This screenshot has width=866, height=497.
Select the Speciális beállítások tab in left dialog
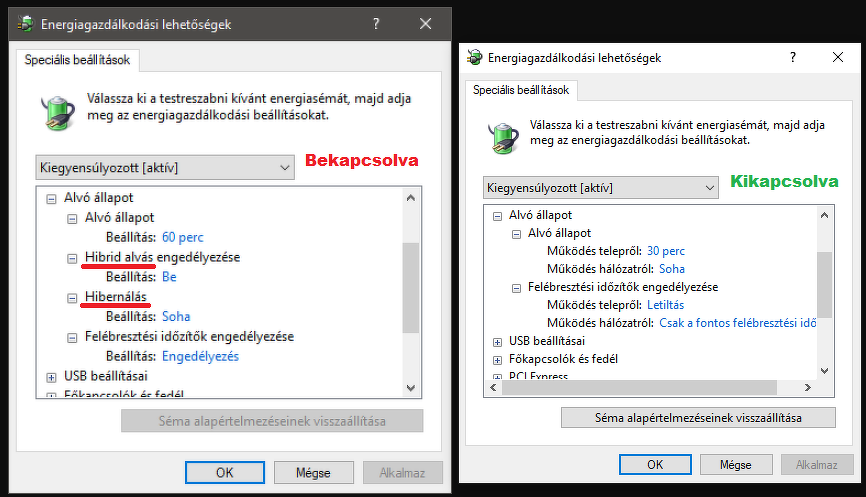(77, 60)
